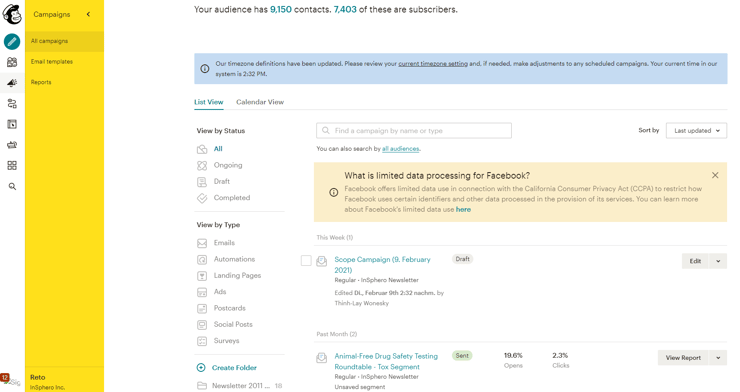Filter type by Emails

[224, 242]
